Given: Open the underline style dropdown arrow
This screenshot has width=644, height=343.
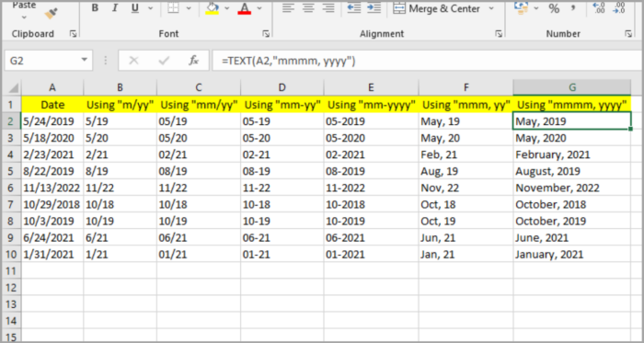Looking at the screenshot, I should 150,8.
